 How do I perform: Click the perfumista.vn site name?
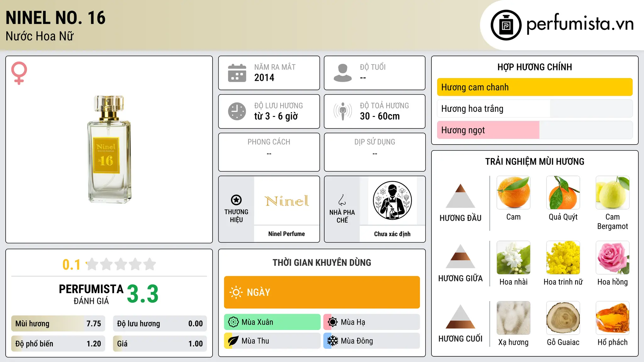580,24
